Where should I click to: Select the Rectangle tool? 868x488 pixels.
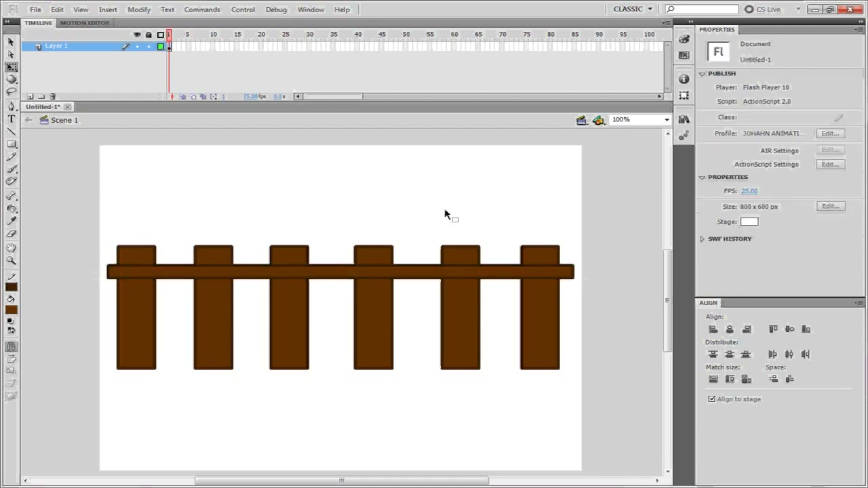pyautogui.click(x=11, y=144)
